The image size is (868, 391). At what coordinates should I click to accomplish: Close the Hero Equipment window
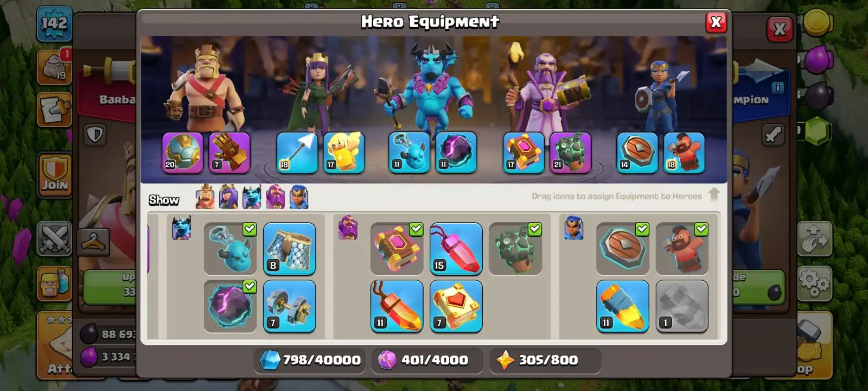716,22
